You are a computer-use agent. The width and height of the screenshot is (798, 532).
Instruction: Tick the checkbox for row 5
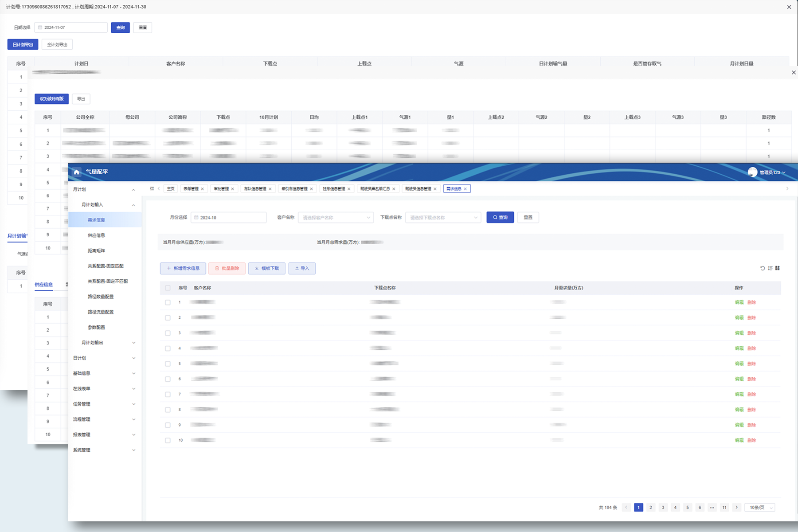(168, 364)
